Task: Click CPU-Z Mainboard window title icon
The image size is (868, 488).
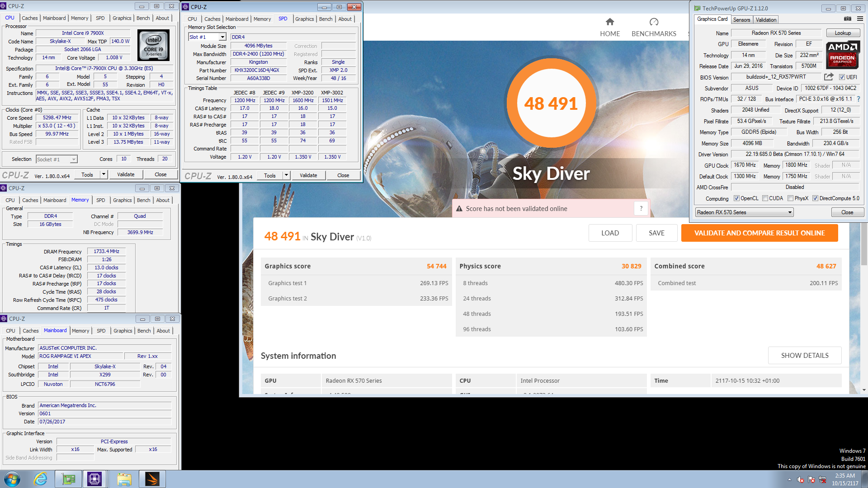Action: pyautogui.click(x=4, y=319)
